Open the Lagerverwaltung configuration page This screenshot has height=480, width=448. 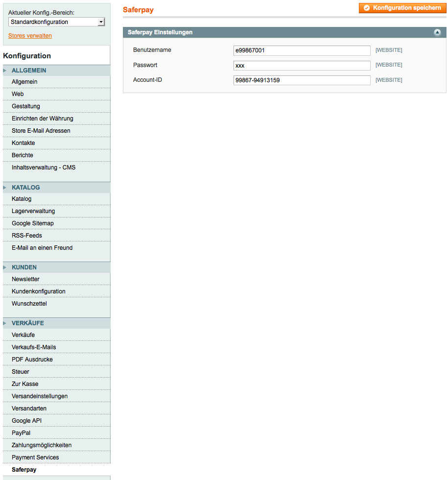(33, 211)
